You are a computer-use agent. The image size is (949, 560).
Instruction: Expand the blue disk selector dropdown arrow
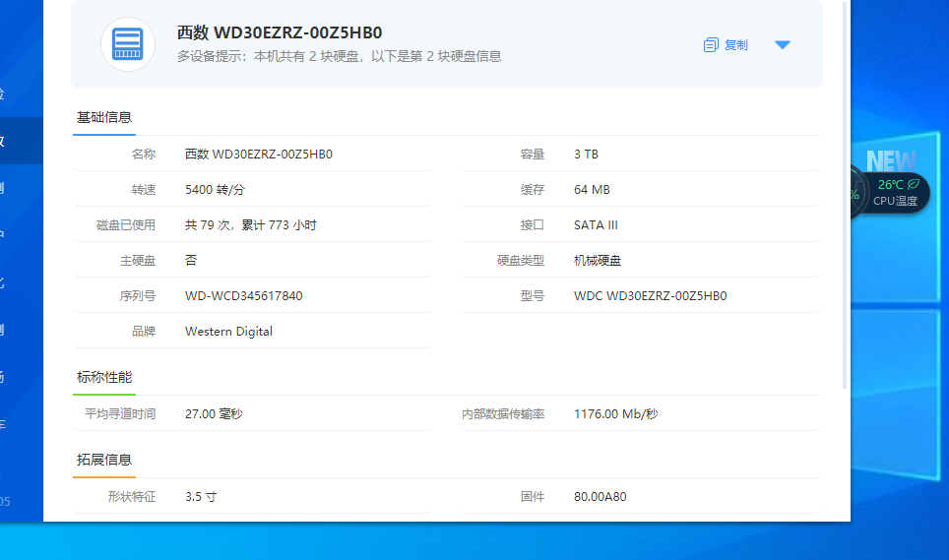[x=782, y=44]
